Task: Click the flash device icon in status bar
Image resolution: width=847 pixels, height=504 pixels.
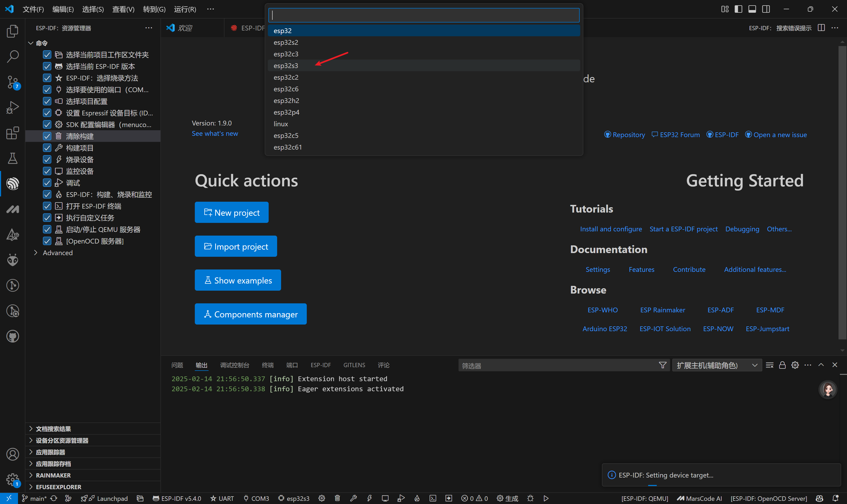Action: pyautogui.click(x=370, y=498)
